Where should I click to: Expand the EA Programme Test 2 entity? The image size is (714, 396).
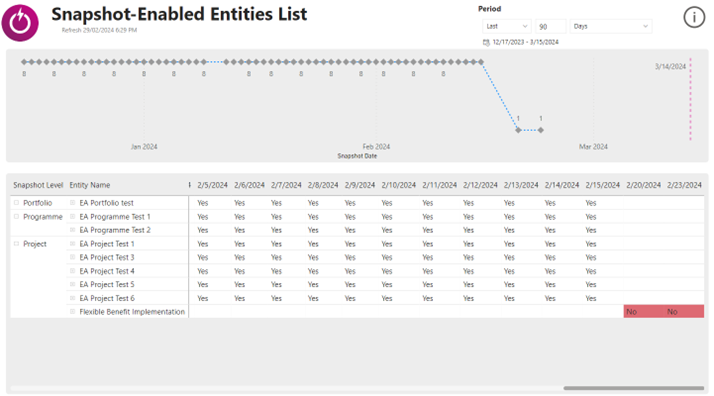[x=72, y=230]
